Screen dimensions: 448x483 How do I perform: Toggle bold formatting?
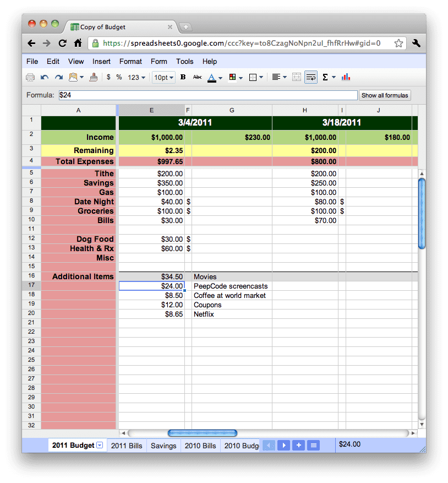[x=183, y=77]
